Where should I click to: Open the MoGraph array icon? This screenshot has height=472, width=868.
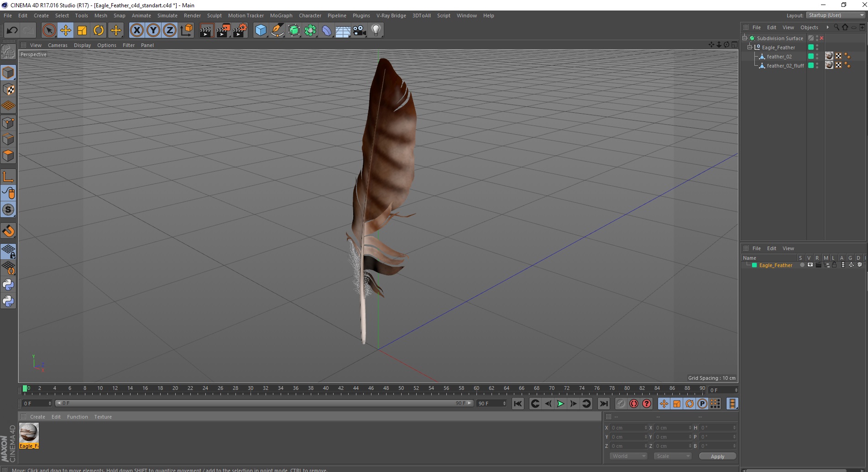click(x=310, y=31)
